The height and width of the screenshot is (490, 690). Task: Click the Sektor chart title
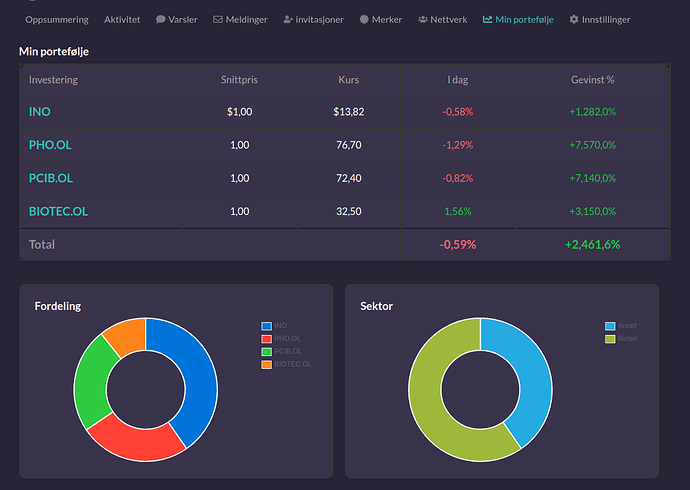tap(376, 306)
